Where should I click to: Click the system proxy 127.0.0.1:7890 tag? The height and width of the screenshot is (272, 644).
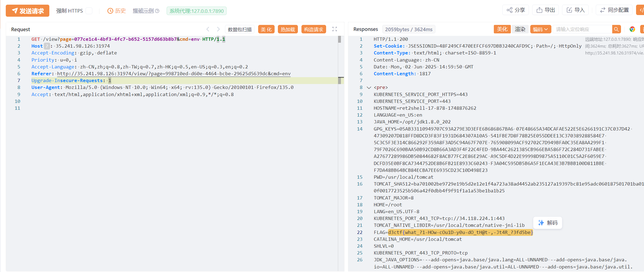(196, 11)
